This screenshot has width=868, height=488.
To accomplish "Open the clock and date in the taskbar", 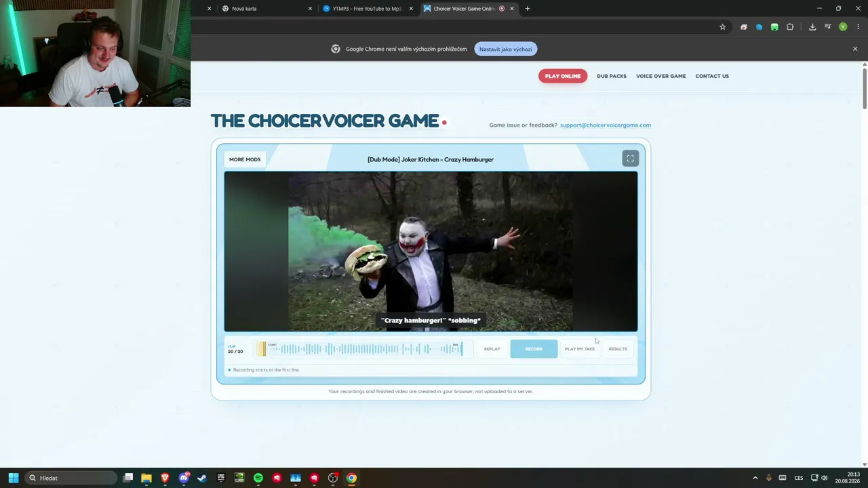I will pyautogui.click(x=849, y=478).
